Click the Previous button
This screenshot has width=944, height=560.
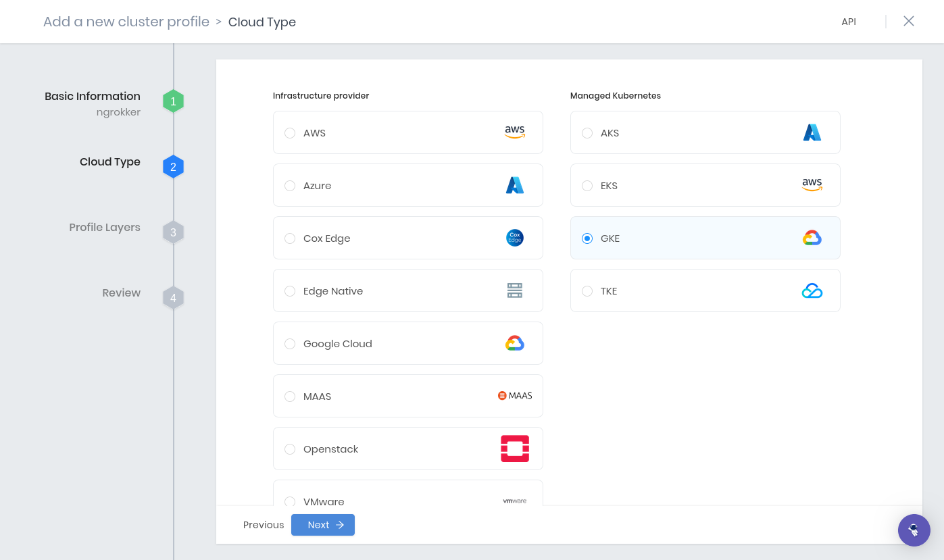point(263,524)
